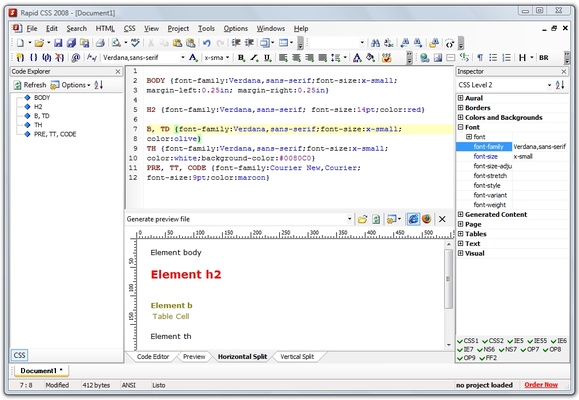Select the Document1 tab

click(x=41, y=370)
